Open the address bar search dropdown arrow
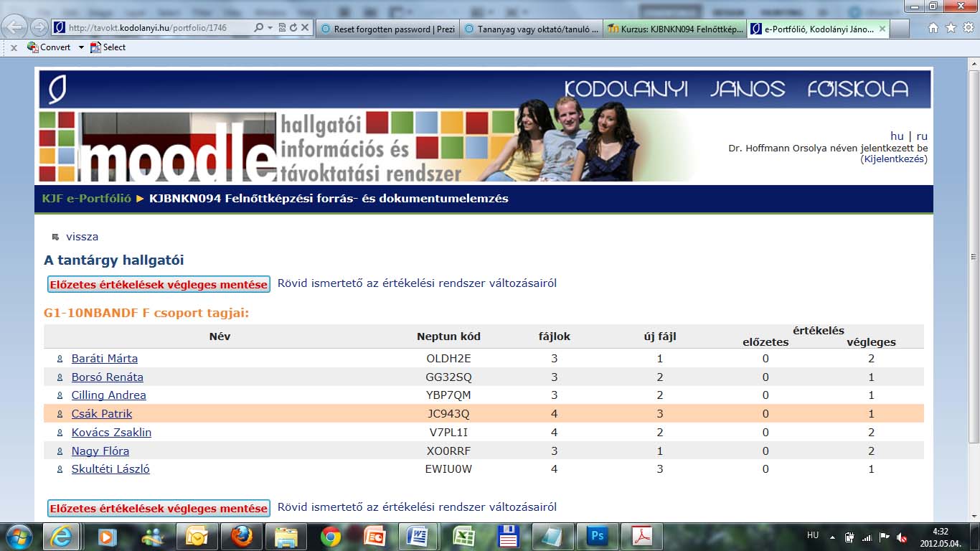Image resolution: width=980 pixels, height=551 pixels. point(270,28)
